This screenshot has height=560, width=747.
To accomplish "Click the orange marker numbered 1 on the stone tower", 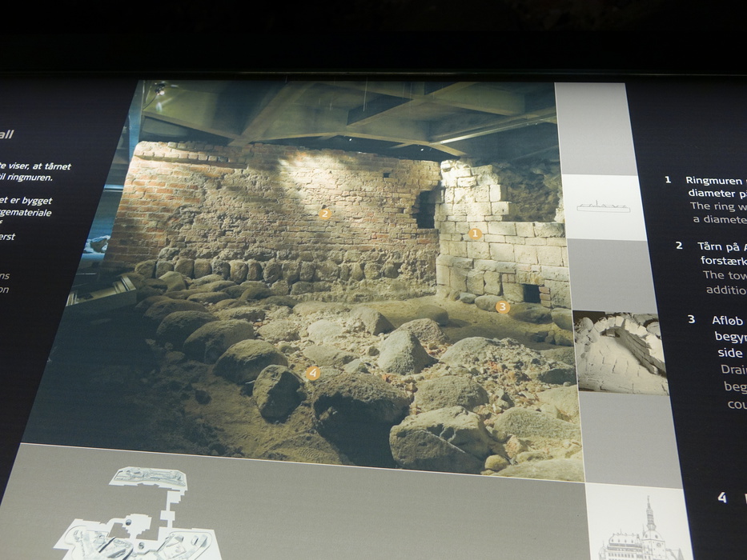I will click(474, 234).
